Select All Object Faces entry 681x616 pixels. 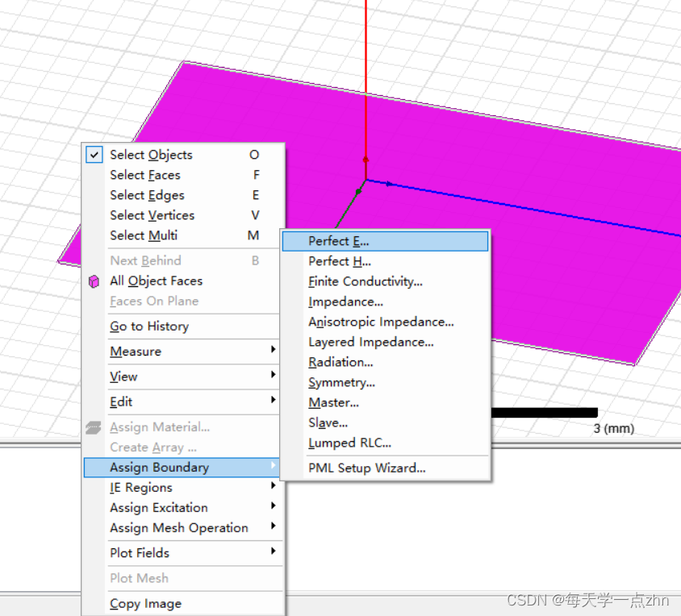(x=182, y=281)
